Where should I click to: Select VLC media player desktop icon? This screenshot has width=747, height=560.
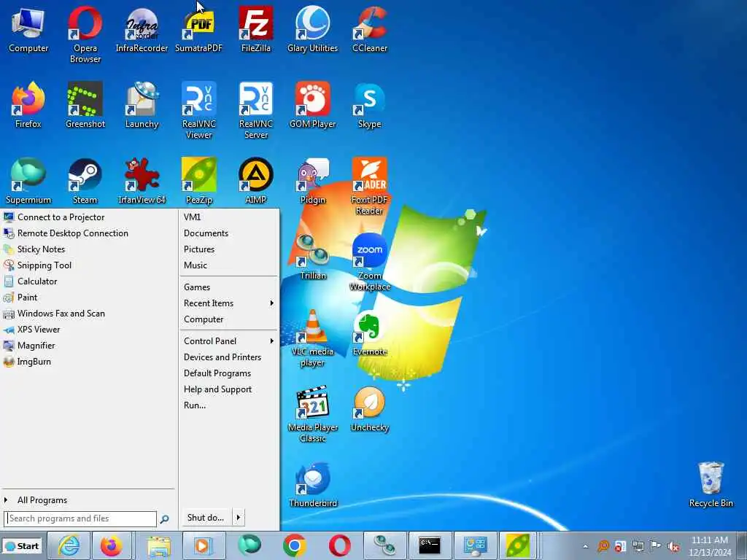312,338
